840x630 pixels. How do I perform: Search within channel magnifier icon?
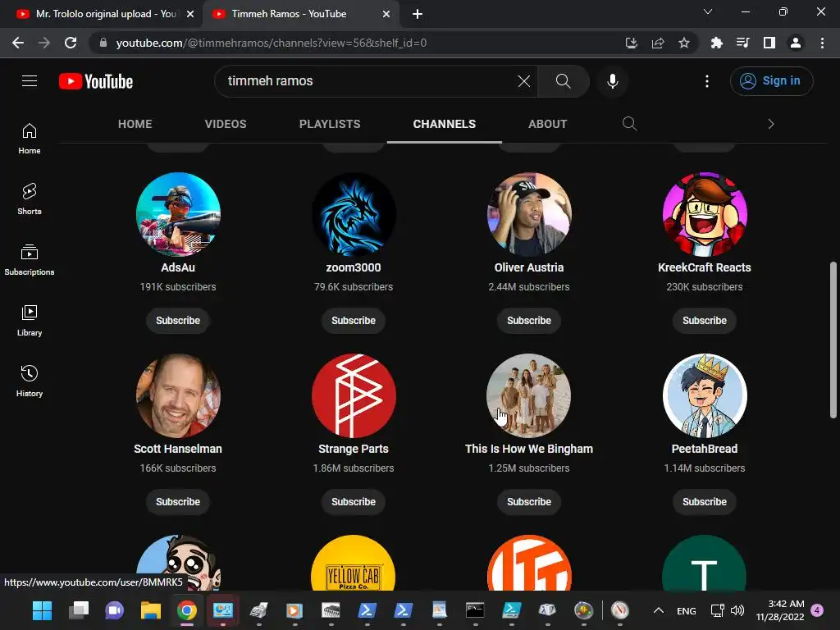click(x=629, y=124)
